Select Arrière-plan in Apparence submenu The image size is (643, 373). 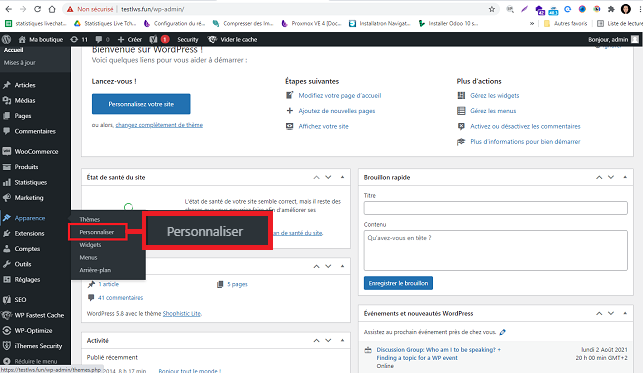(95, 270)
